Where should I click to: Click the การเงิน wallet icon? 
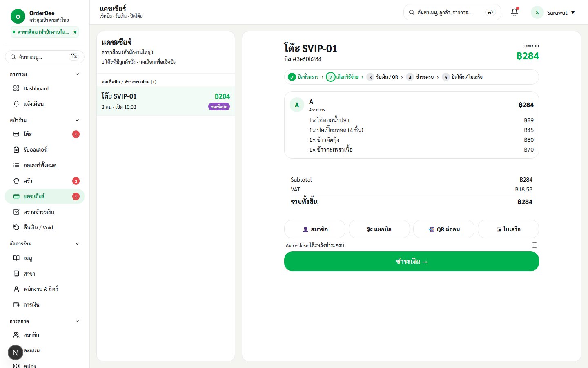16,305
